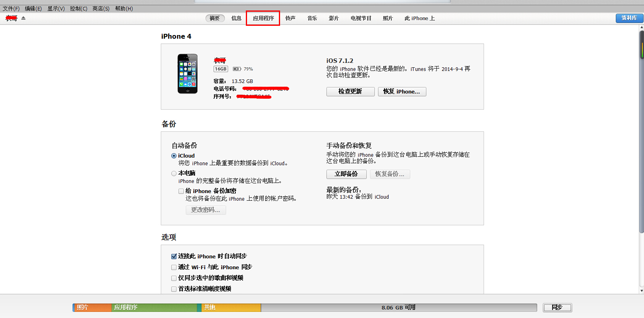Viewport: 644px width, 318px height.
Task: Click the iPhone 4 device image
Action: (x=187, y=74)
